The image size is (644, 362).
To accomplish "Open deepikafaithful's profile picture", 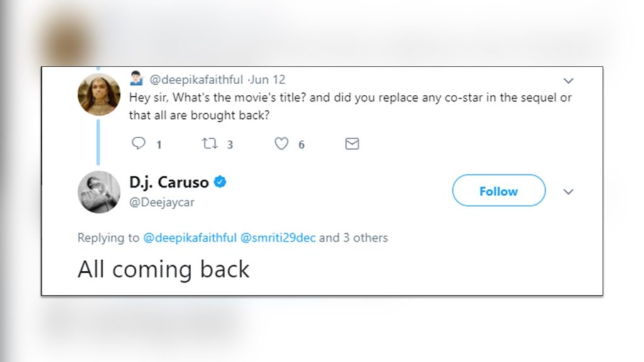I will pyautogui.click(x=99, y=99).
